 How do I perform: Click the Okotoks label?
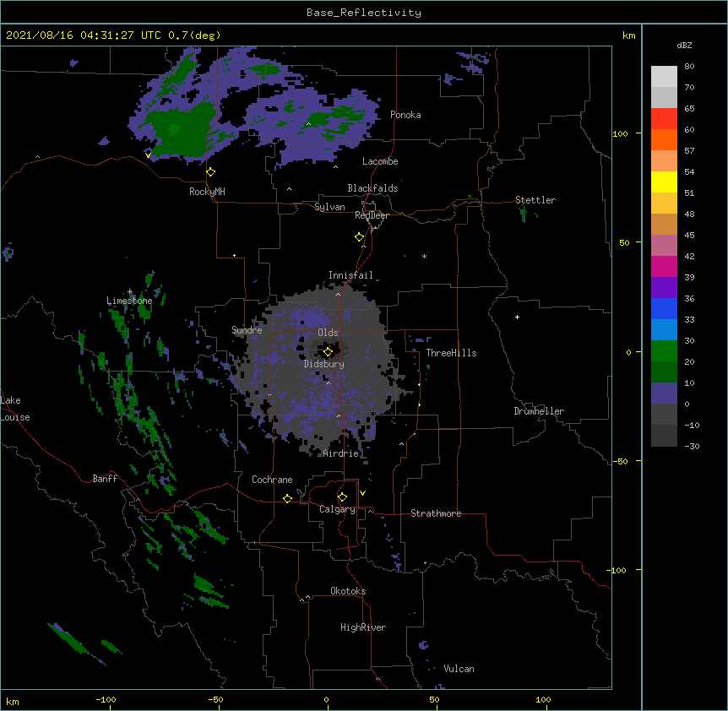348,591
